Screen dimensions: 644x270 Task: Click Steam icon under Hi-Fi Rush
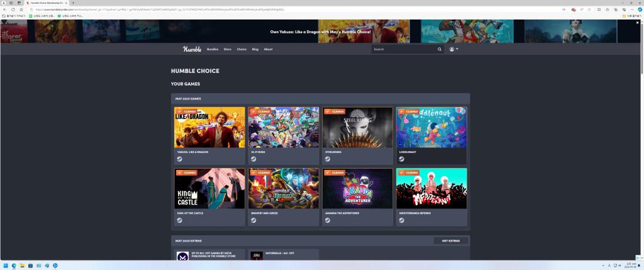253,159
